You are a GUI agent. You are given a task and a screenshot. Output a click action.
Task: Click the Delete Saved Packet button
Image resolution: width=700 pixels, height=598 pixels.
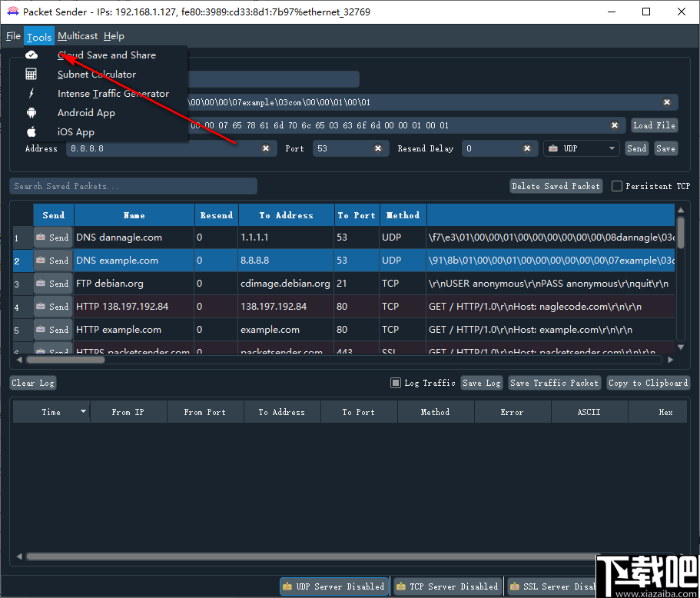(x=556, y=186)
